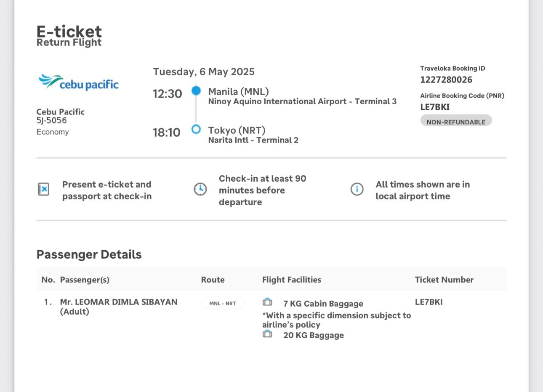The height and width of the screenshot is (392, 543).
Task: Click the local time info icon
Action: pos(357,189)
